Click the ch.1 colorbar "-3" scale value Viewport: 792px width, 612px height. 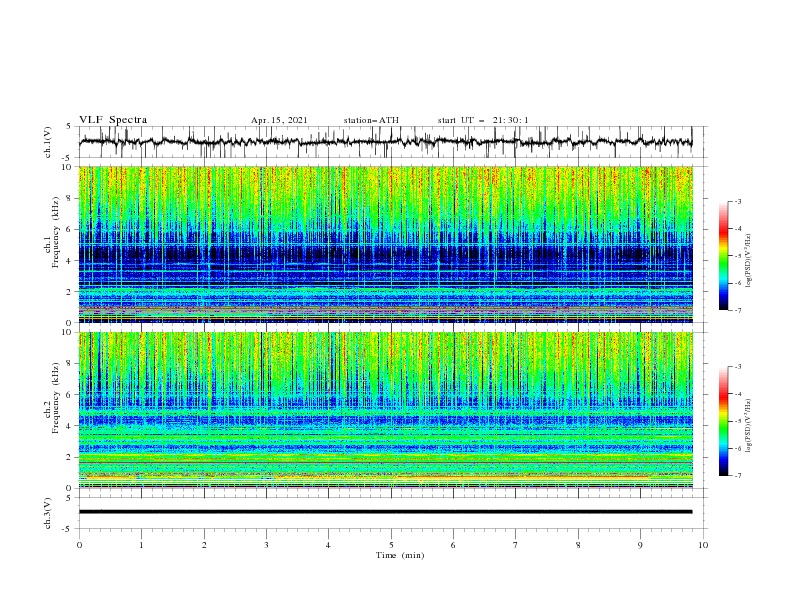(x=738, y=201)
